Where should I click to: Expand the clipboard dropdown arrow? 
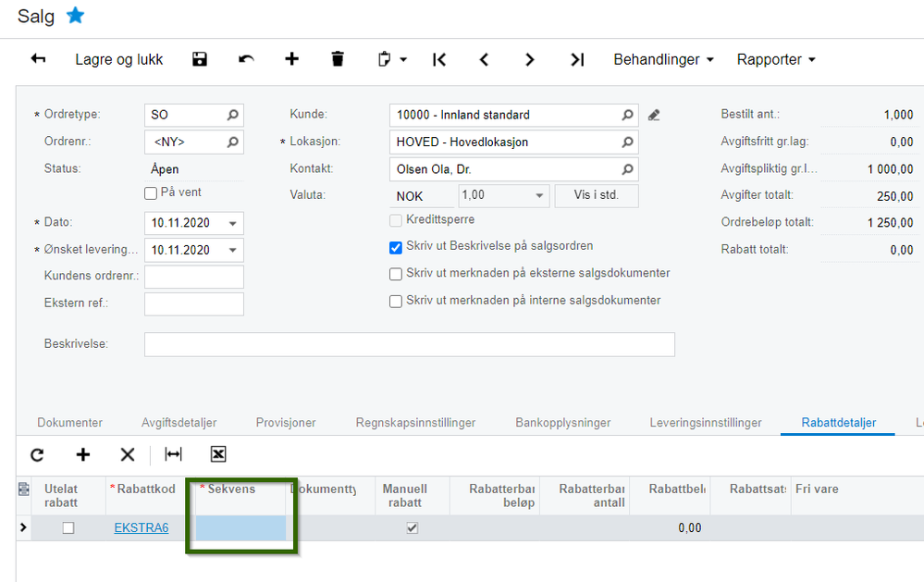coord(403,59)
